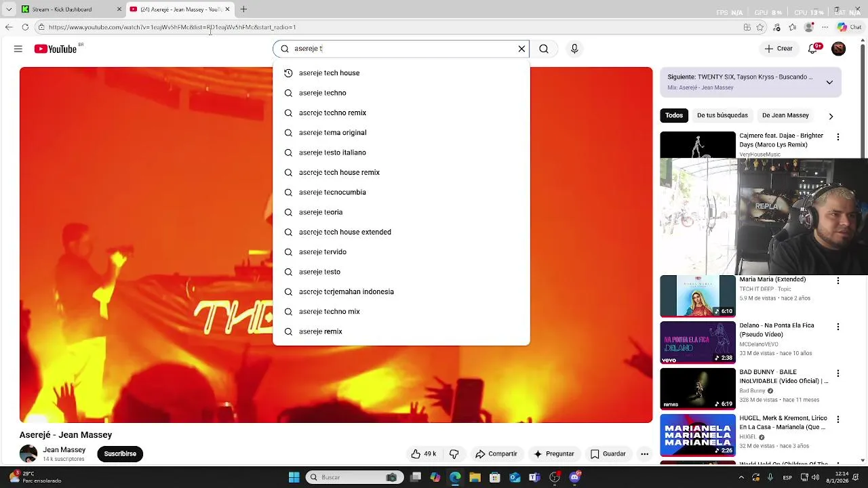This screenshot has width=868, height=488.
Task: Open the Edge settings ellipsis menu
Action: click(825, 27)
